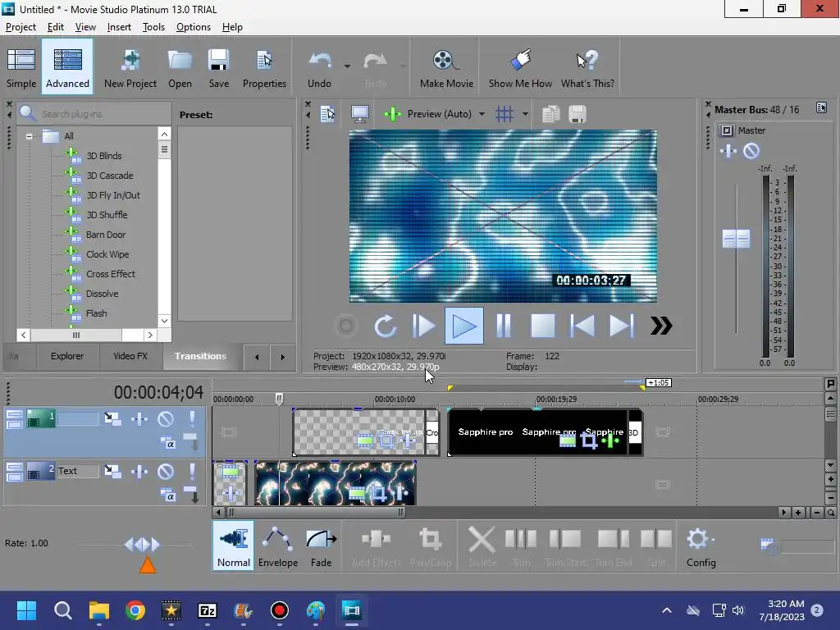Mute video track 1
Screen dimensions: 840x630
pos(166,419)
